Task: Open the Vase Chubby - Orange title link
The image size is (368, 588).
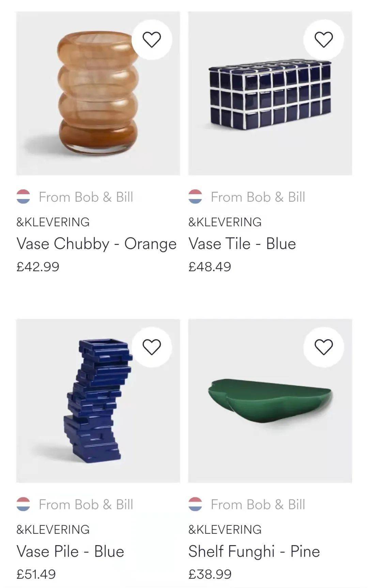Action: [96, 244]
